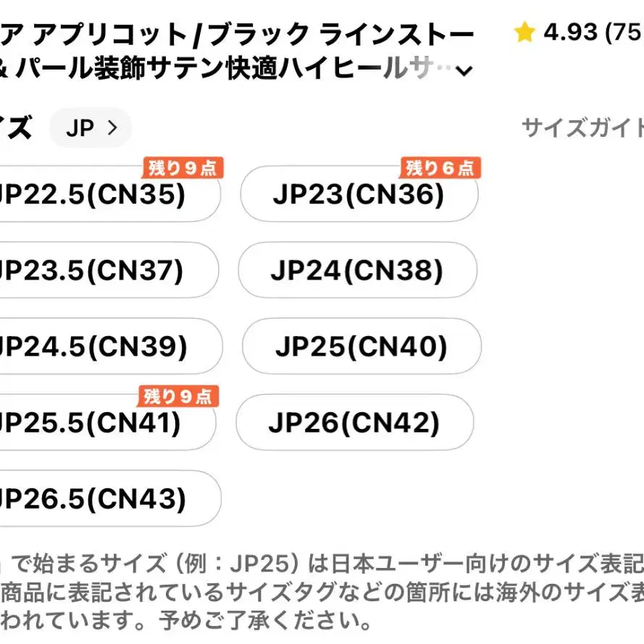
Task: Pick the JP25.5(CN41) size option
Action: pyautogui.click(x=101, y=423)
